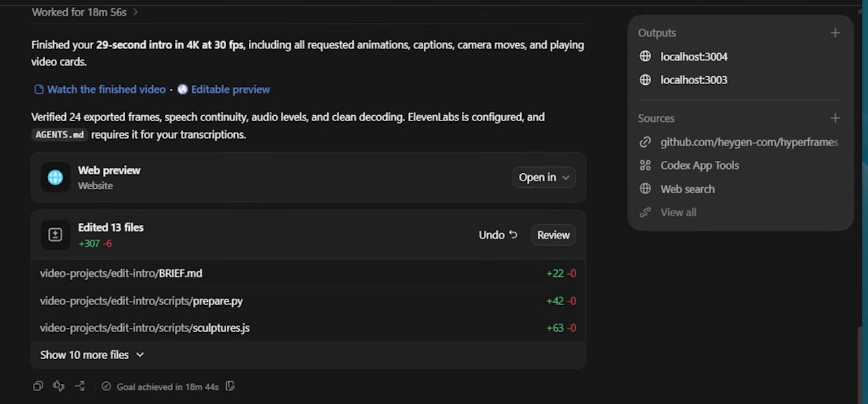Screen dimensions: 868x404
Task: Click the globe icon beside localhost:3003
Action: 645,80
